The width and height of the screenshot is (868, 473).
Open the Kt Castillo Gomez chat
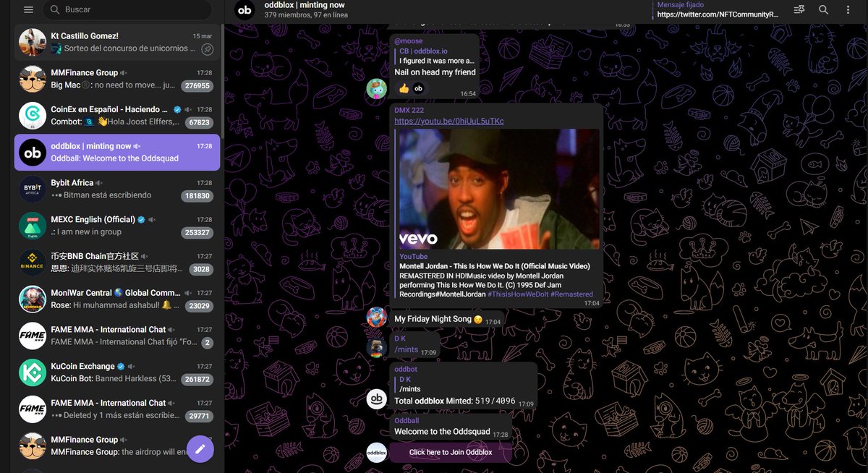(x=116, y=42)
